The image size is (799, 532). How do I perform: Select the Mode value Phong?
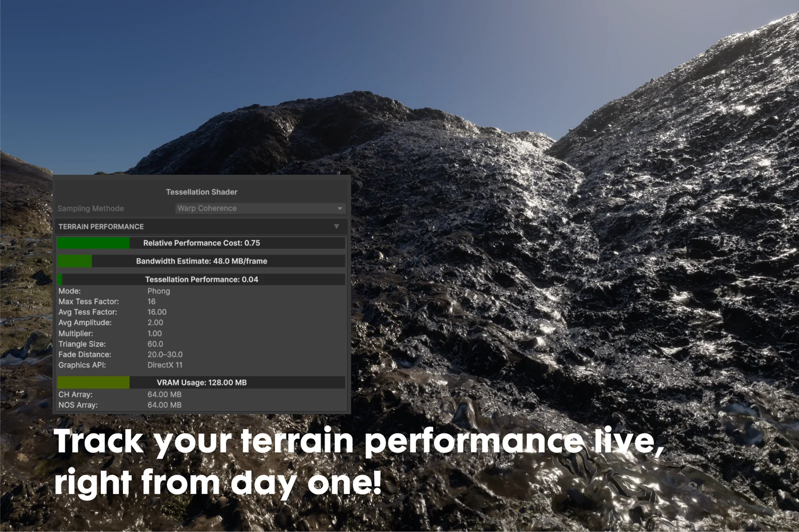click(x=159, y=291)
